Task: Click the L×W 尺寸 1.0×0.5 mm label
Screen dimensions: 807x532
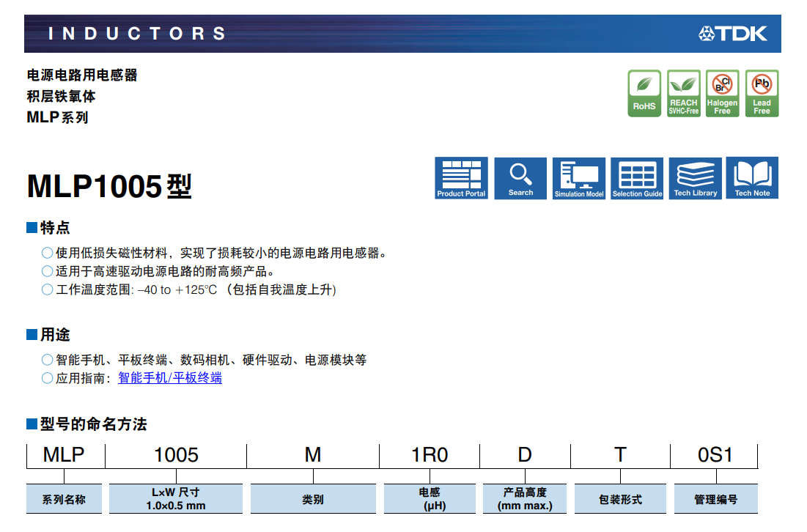Action: pos(176,498)
